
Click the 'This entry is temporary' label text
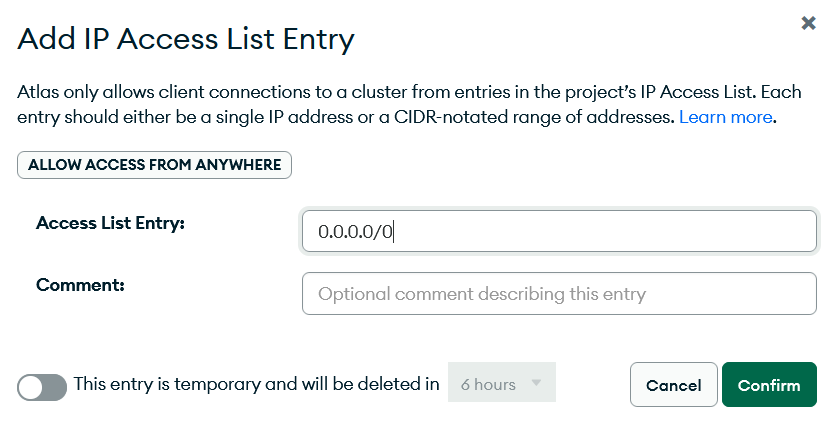pos(256,384)
